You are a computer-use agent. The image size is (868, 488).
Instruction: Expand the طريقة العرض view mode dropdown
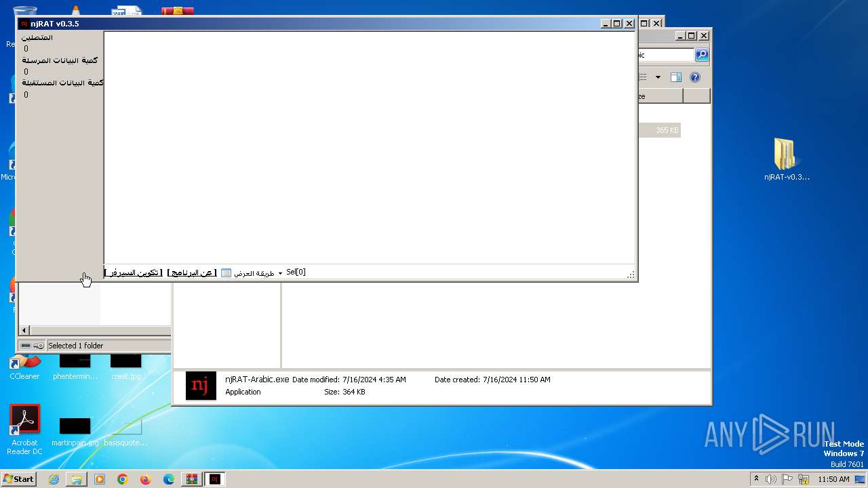[x=280, y=273]
